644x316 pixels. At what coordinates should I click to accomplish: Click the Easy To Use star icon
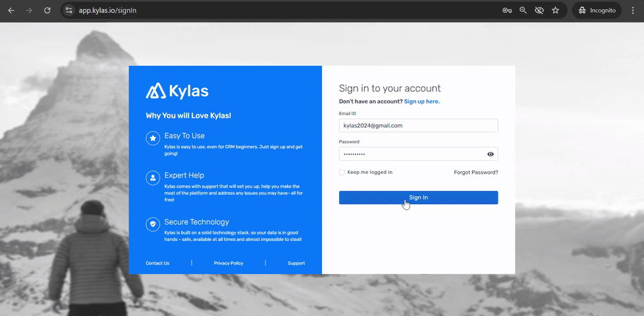pyautogui.click(x=153, y=138)
